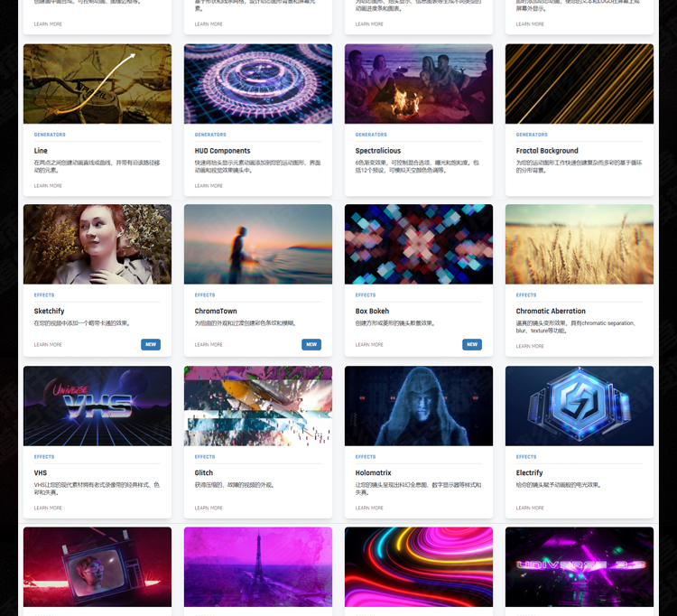Open the Chromatic Aberration wheat thumbnail
Screen dimensions: 677x616
(580, 244)
